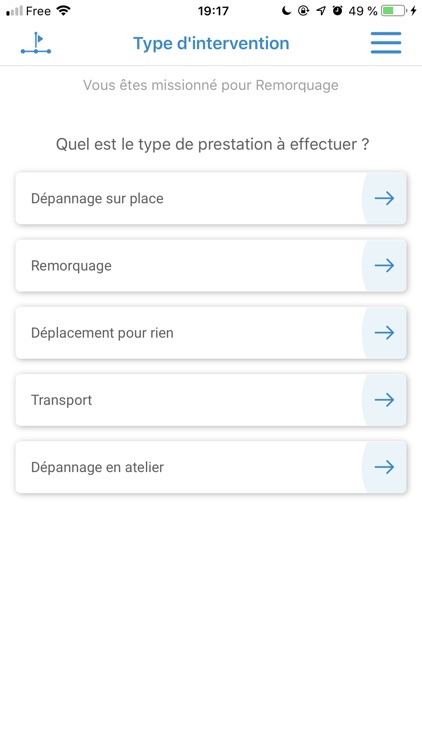Tap the 19:17 clock in status bar
The height and width of the screenshot is (750, 422).
213,11
